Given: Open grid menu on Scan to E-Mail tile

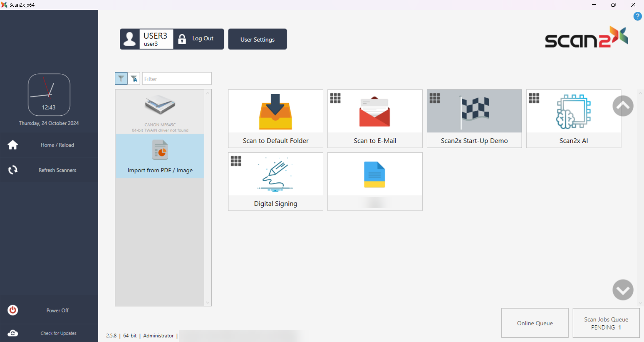Looking at the screenshot, I should 335,98.
